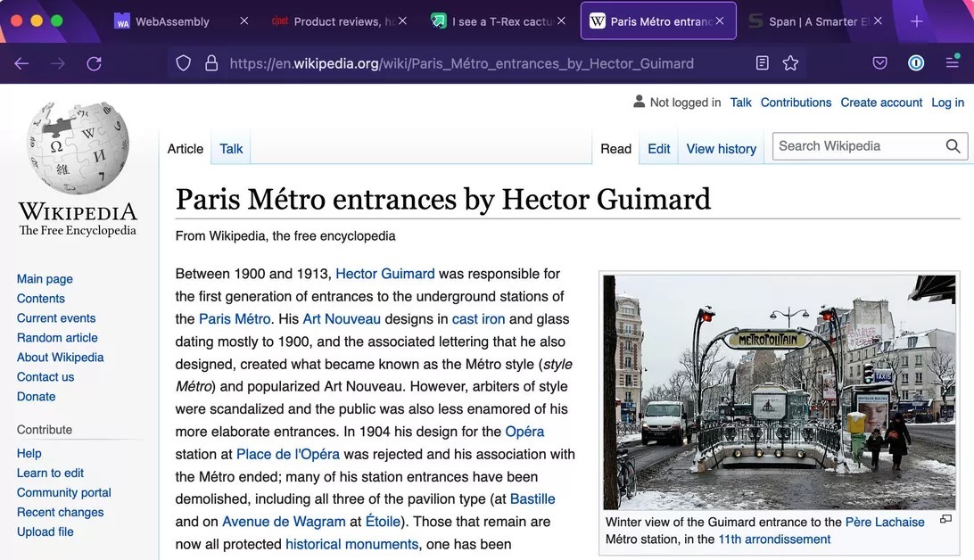
Task: Open Recent changes link
Action: point(61,512)
